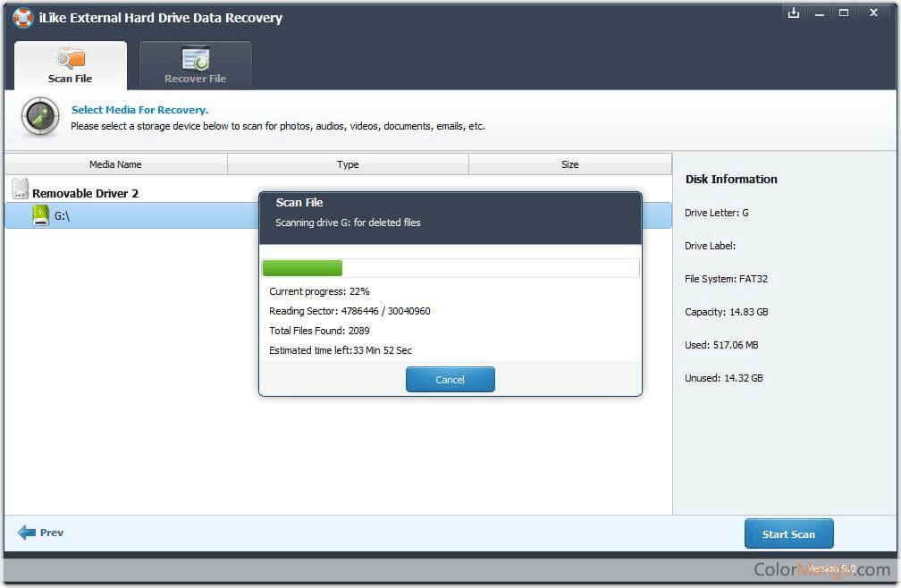This screenshot has width=901, height=588.
Task: Click the Recover File tab icon
Action: pyautogui.click(x=196, y=58)
